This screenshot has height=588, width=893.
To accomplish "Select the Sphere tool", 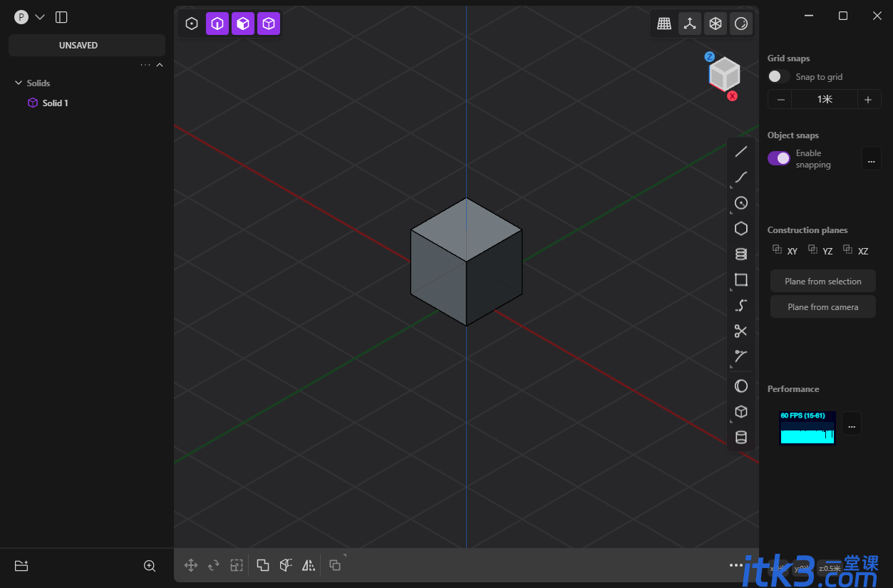I will coord(741,386).
